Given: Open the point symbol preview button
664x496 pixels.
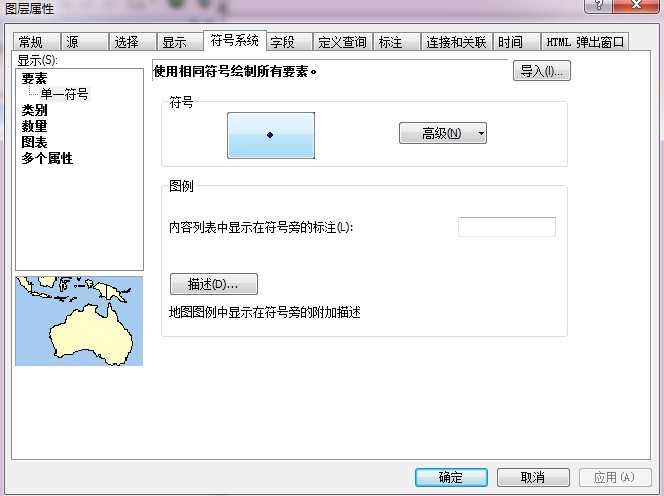Looking at the screenshot, I should (271, 136).
